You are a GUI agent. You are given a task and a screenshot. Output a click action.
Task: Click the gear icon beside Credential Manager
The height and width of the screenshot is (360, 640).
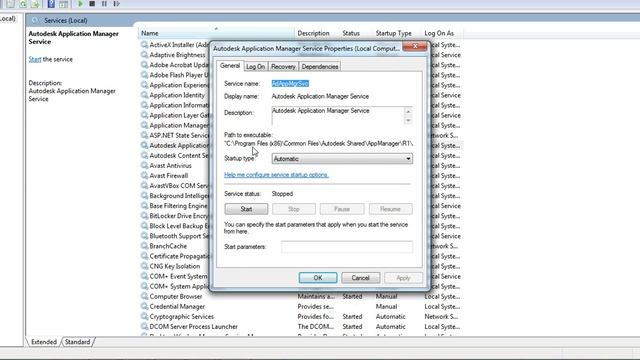[x=144, y=306]
